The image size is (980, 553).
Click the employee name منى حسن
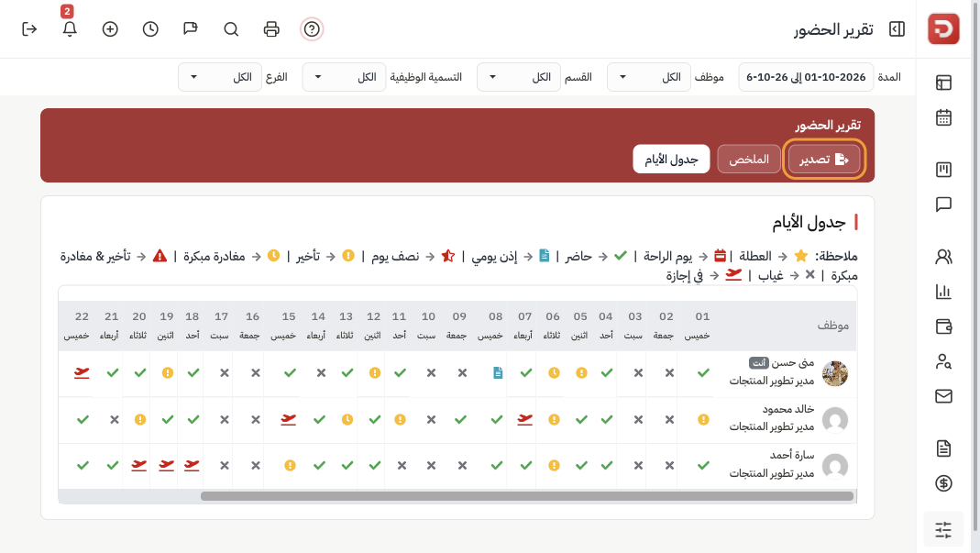pyautogui.click(x=792, y=363)
